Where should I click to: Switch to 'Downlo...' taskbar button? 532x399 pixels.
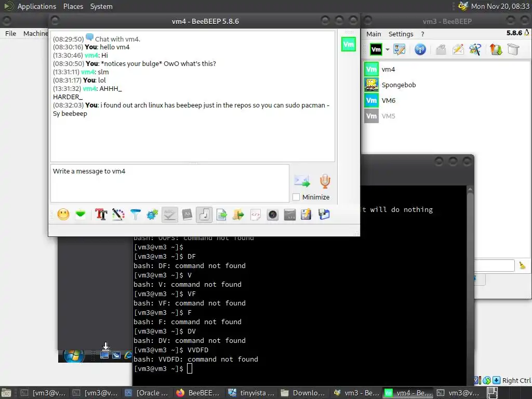pyautogui.click(x=303, y=393)
